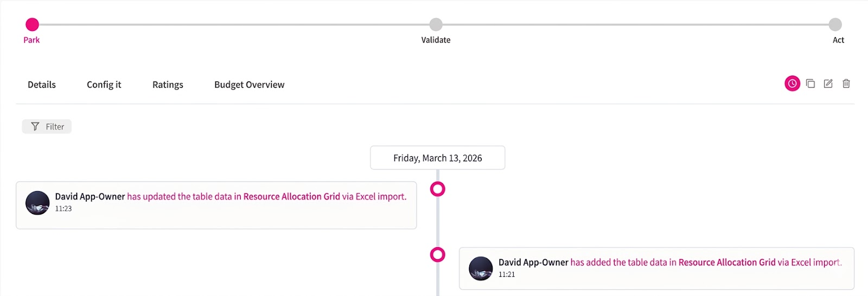
Task: Open the Details tab
Action: [42, 85]
